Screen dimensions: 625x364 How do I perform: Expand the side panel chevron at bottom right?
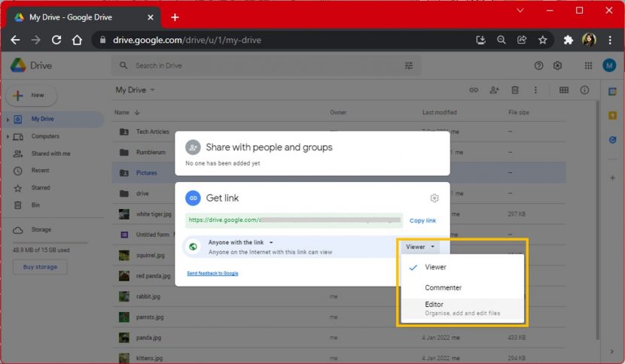point(612,351)
